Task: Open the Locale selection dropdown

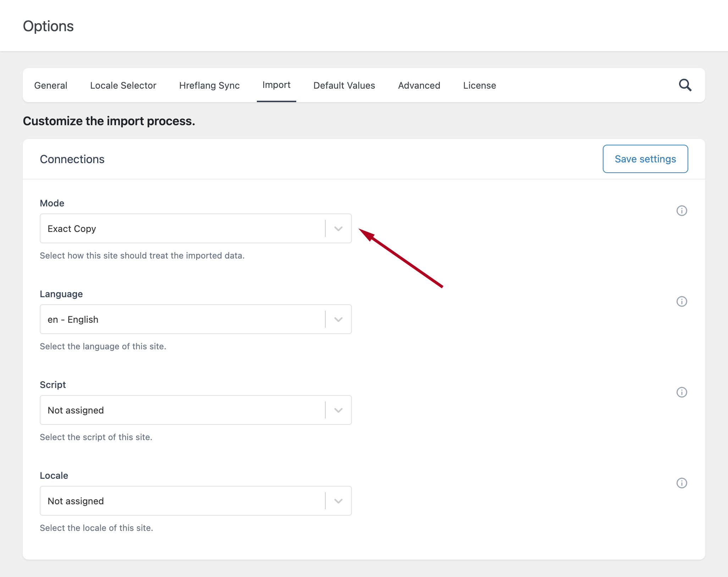Action: tap(337, 501)
